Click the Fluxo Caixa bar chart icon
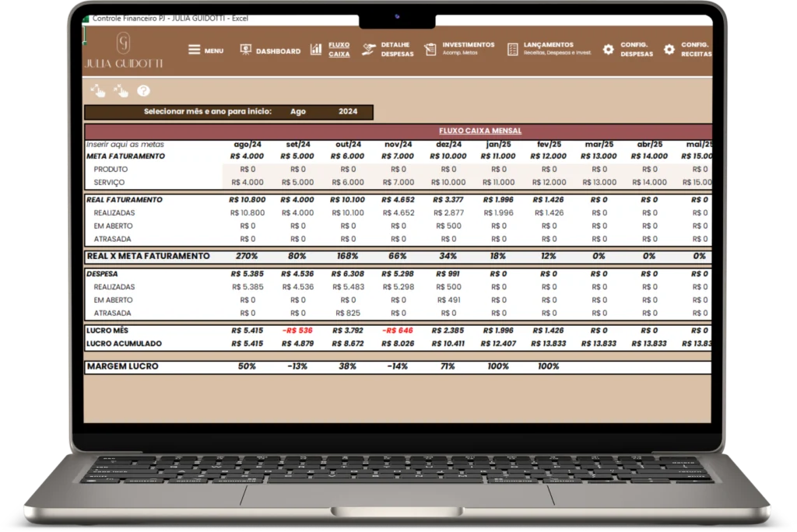The width and height of the screenshot is (797, 532). point(316,49)
